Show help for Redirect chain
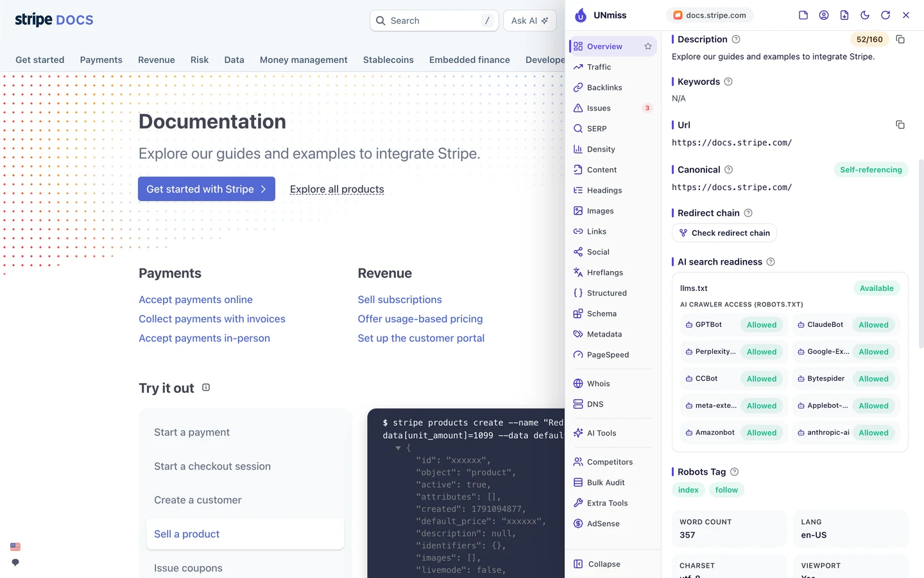This screenshot has width=924, height=578. 748,213
